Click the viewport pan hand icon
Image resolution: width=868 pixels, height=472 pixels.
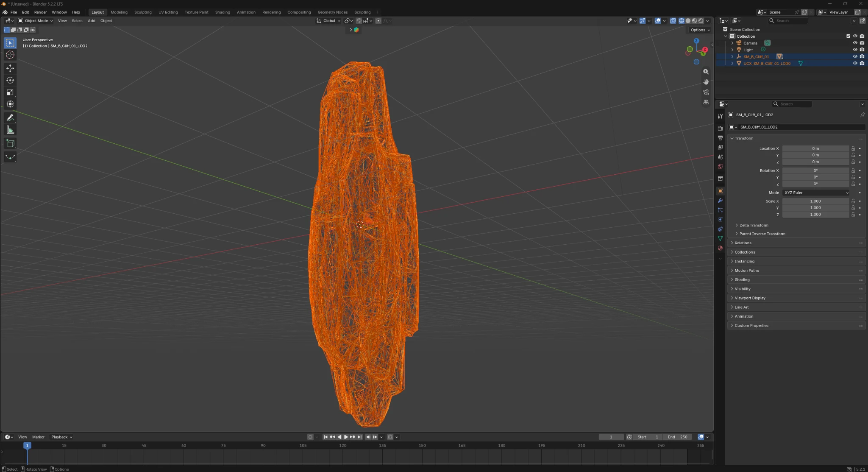tap(706, 82)
